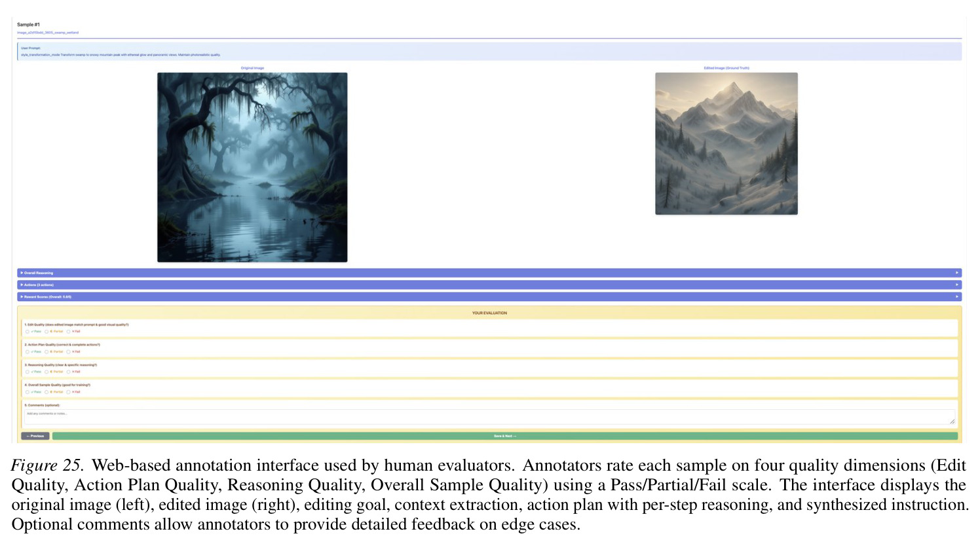Click right-side arrow on Overall Reasoning bar

(956, 273)
